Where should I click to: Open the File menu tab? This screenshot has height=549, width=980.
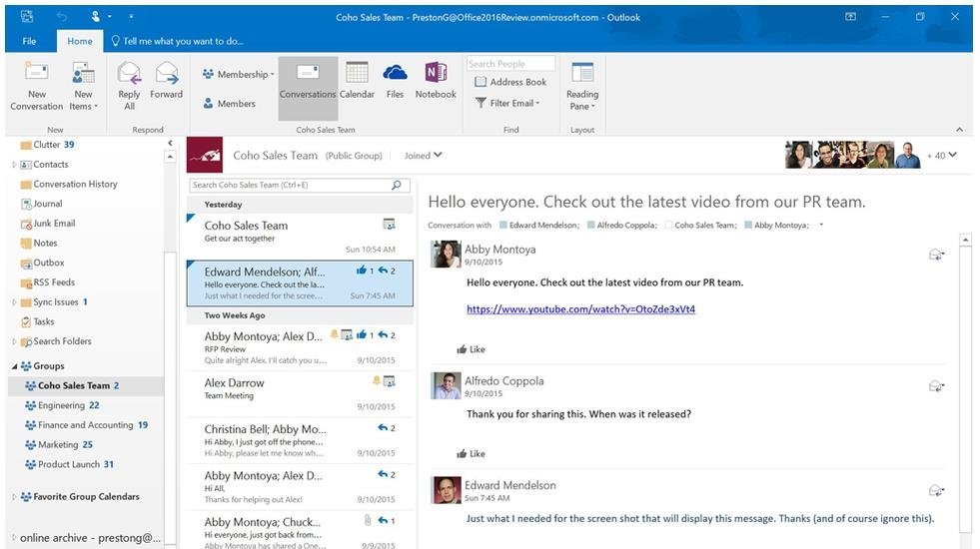pos(29,41)
